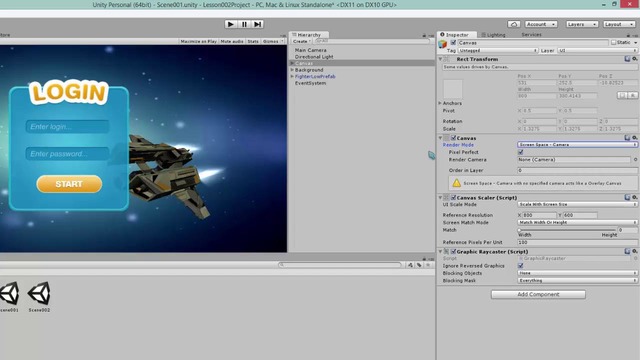Viewport: 640px width, 360px height.
Task: Open Graphic Raycaster help book icon
Action: pos(627,251)
